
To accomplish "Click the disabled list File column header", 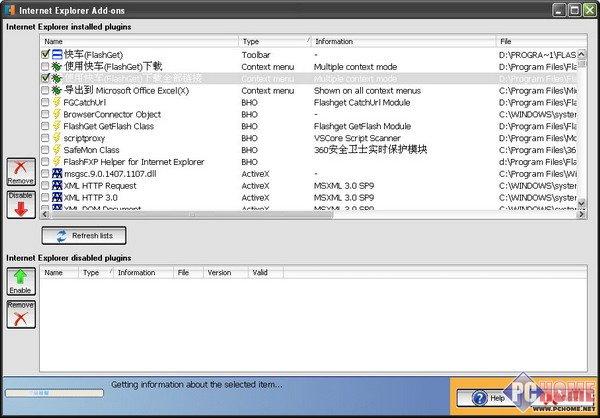I will [188, 273].
